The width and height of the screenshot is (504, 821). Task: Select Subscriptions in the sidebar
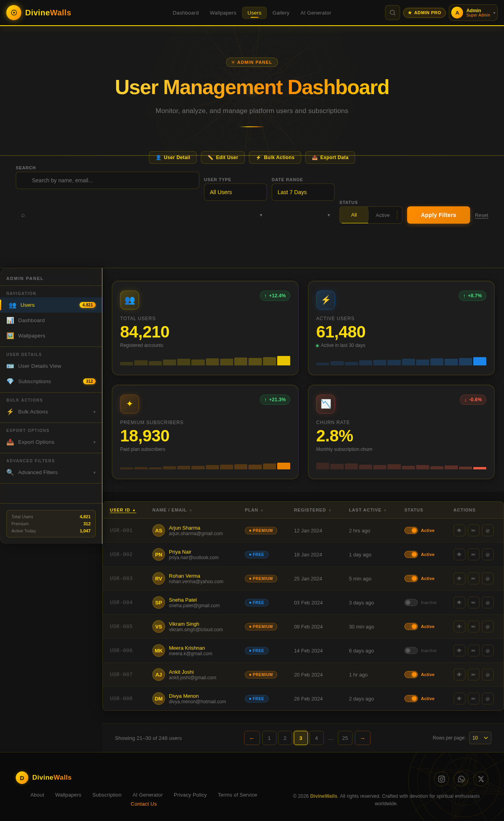pyautogui.click(x=51, y=382)
